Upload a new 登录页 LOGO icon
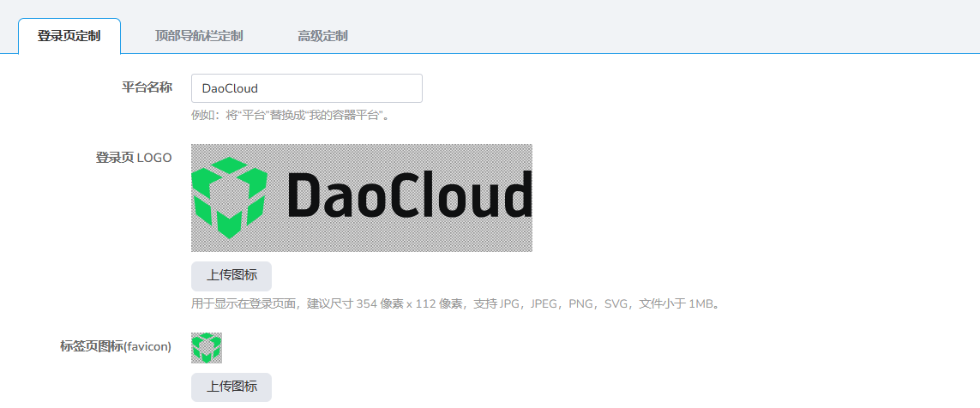The height and width of the screenshot is (408, 980). [x=231, y=276]
